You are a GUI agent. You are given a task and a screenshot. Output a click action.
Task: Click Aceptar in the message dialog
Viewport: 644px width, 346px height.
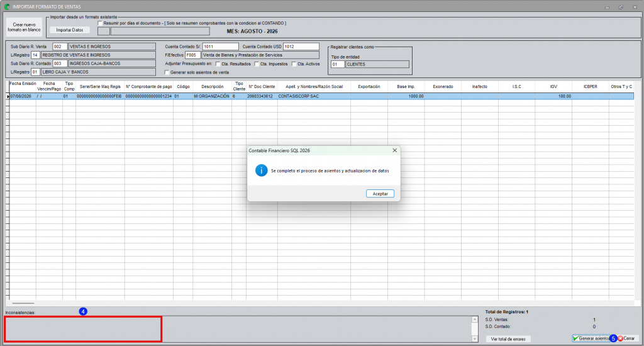[380, 194]
